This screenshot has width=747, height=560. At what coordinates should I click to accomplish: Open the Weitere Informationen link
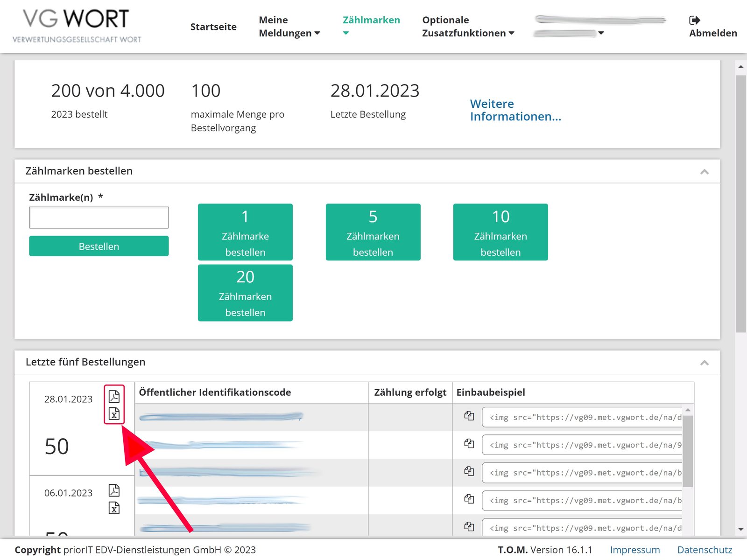coord(515,110)
